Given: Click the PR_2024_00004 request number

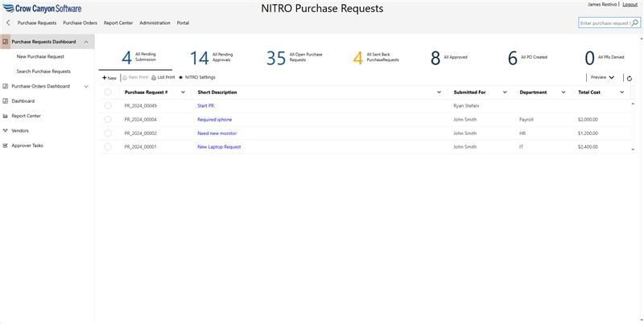Looking at the screenshot, I should pos(140,120).
